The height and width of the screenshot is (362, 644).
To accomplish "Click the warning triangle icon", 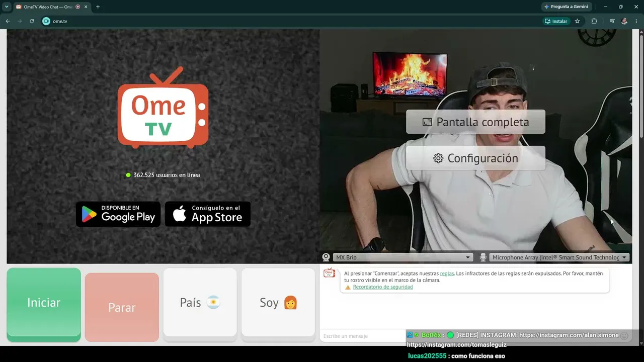I will tap(348, 287).
